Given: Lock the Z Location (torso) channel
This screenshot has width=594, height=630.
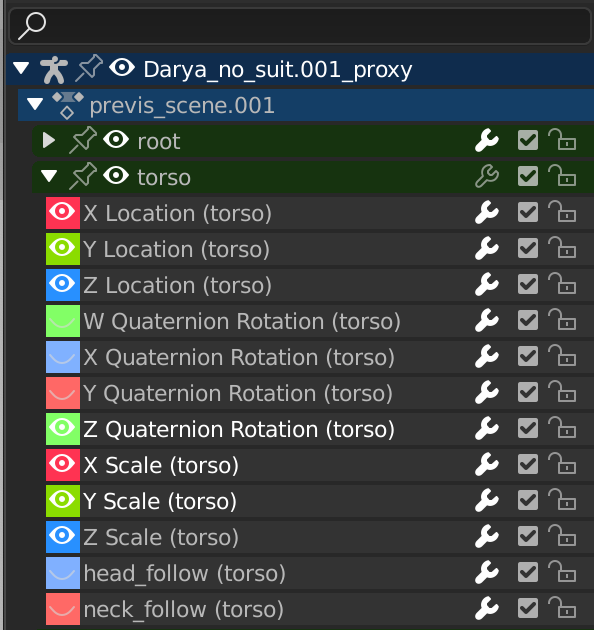Looking at the screenshot, I should 562,283.
